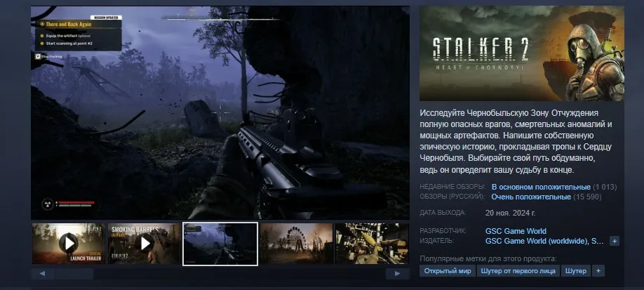Open Russian reviews 'Очень положительные'
Viewport: 644px width, 290px height.
click(531, 197)
